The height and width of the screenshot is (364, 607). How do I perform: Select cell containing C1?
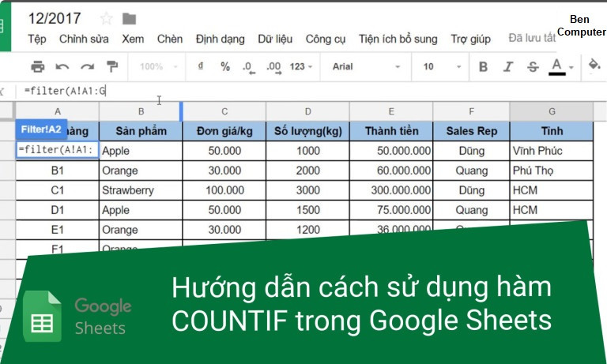pyautogui.click(x=57, y=190)
